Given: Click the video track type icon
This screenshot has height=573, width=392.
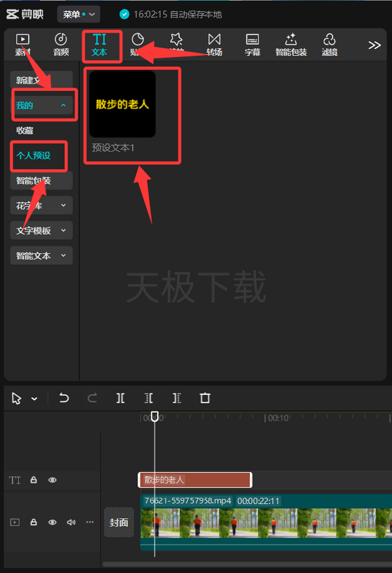Looking at the screenshot, I should 15,522.
